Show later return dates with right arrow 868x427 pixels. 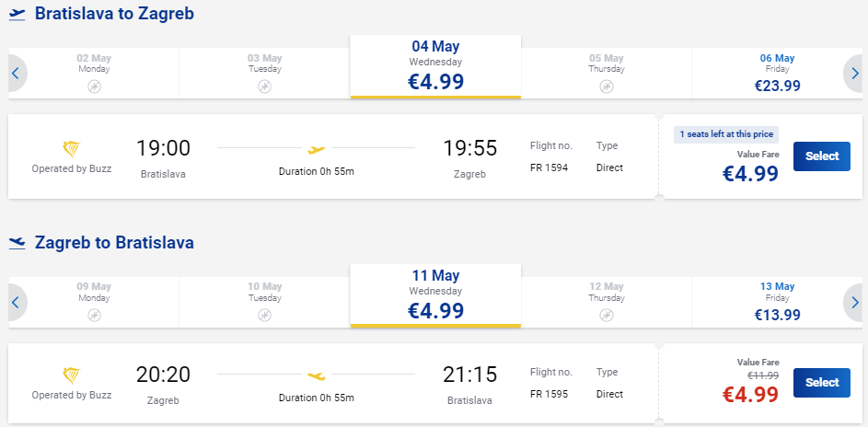855,302
